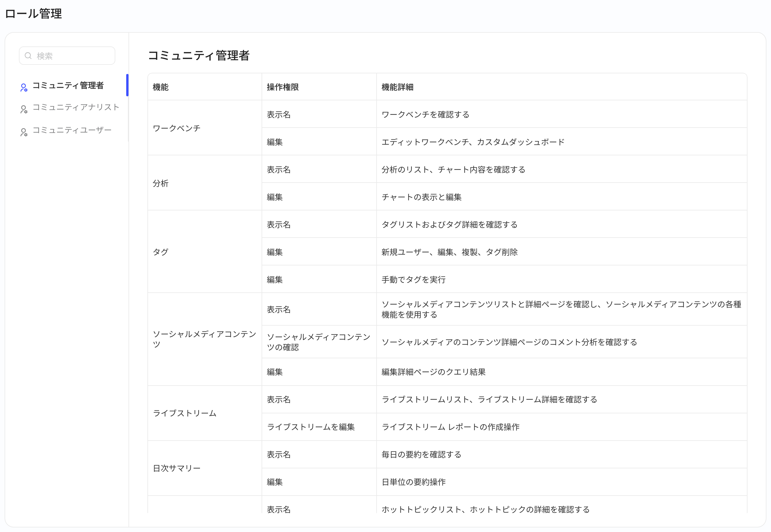The width and height of the screenshot is (771, 532).
Task: Click 分析のリスト、チャート内容を確認する text
Action: 453,169
